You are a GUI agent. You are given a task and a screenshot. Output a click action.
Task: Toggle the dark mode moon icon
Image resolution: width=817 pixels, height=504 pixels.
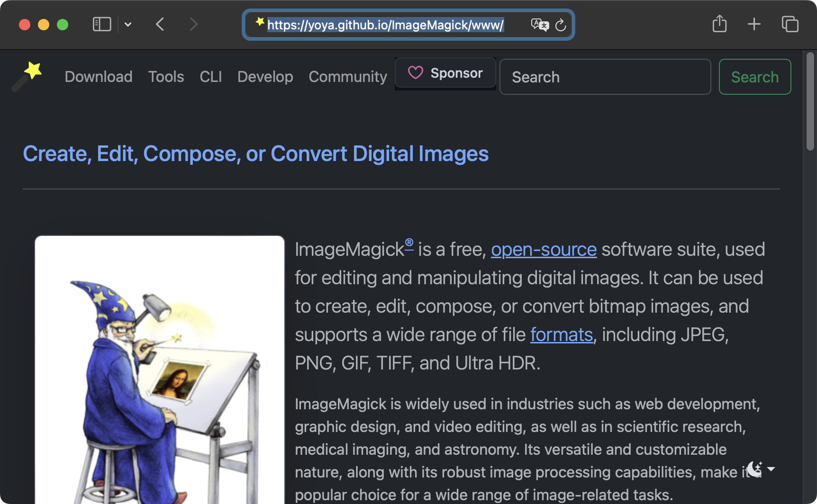754,469
